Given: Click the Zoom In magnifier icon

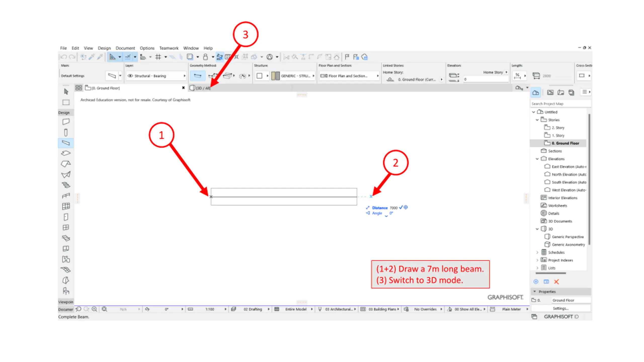Looking at the screenshot, I should point(94,309).
